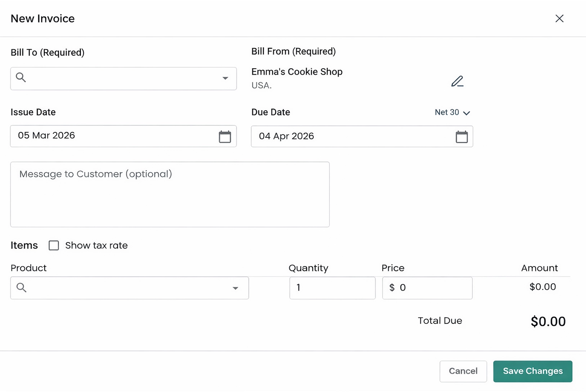Check Show tax rate near Items heading

click(x=54, y=245)
